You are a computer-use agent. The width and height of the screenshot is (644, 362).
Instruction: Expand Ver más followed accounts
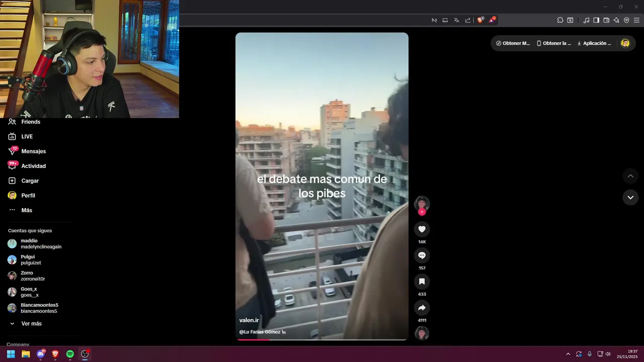pyautogui.click(x=25, y=324)
